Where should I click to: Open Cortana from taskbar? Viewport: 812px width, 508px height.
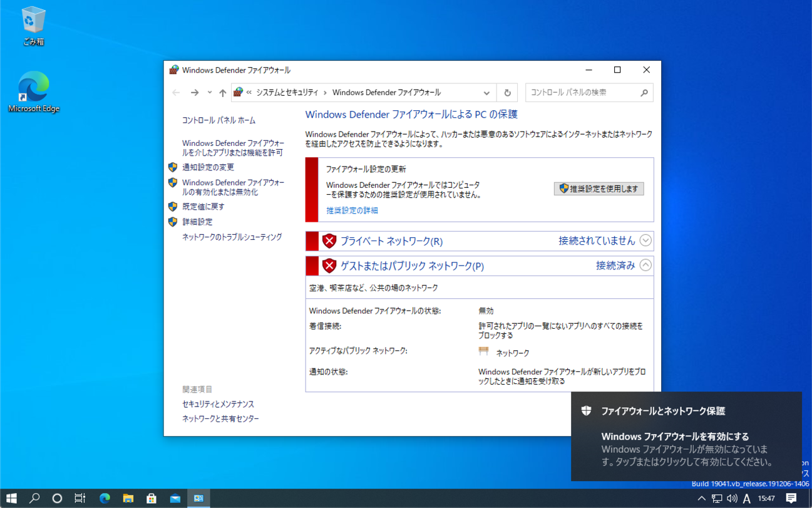57,499
